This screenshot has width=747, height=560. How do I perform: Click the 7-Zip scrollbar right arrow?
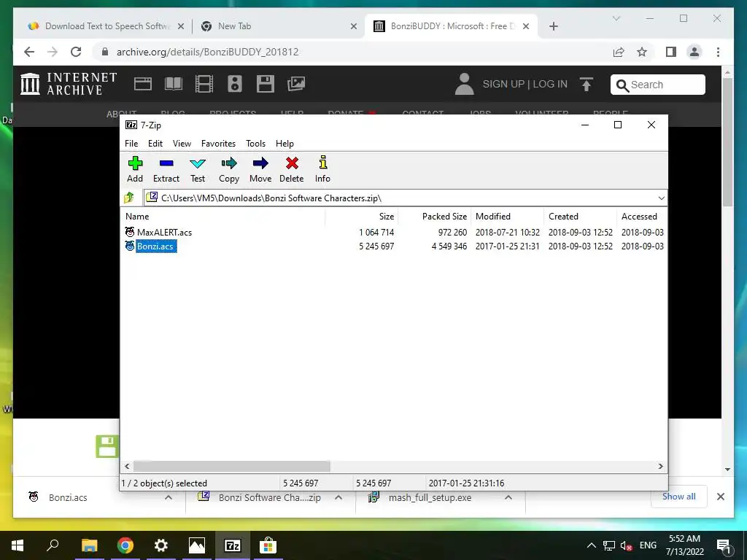pyautogui.click(x=660, y=466)
